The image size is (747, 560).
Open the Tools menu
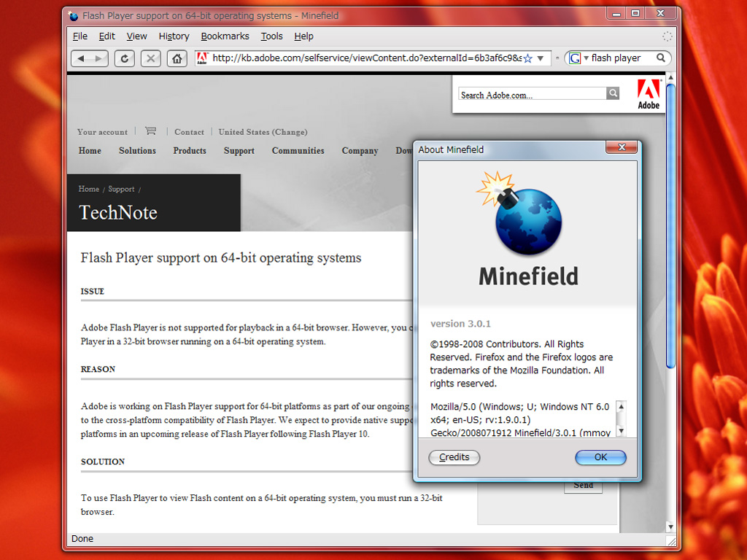[x=271, y=36]
